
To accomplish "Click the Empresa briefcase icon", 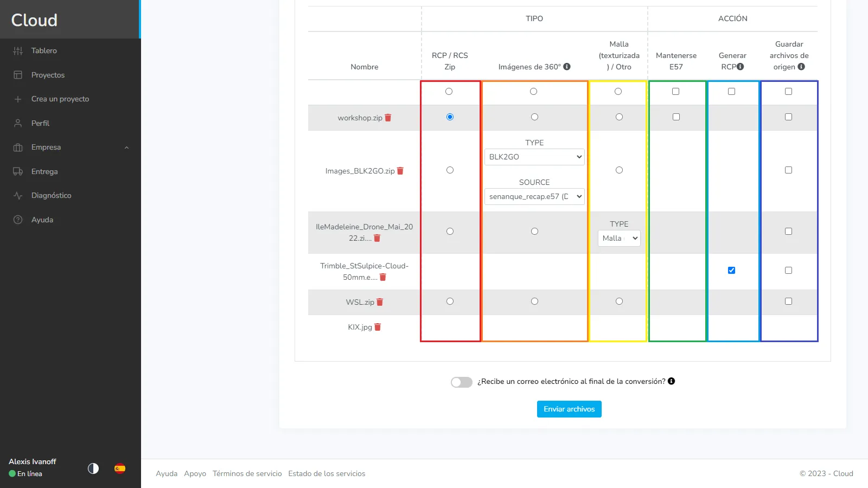I will tap(18, 147).
